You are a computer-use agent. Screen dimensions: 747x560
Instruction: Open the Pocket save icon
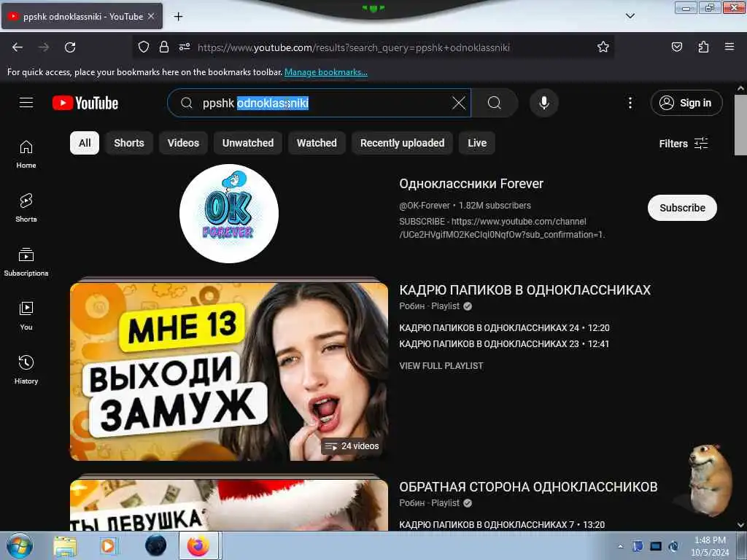[x=676, y=47]
